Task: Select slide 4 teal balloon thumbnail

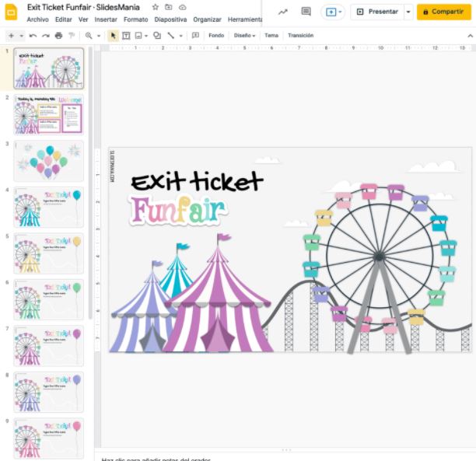Action: point(48,207)
